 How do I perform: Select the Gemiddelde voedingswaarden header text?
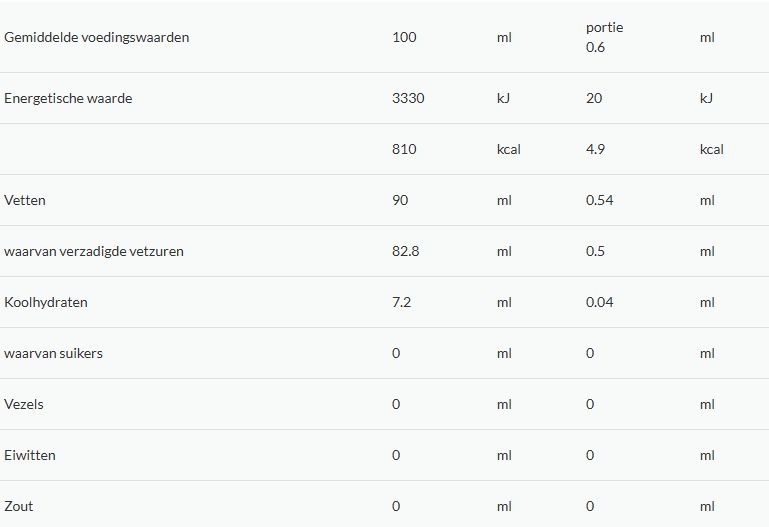[97, 37]
